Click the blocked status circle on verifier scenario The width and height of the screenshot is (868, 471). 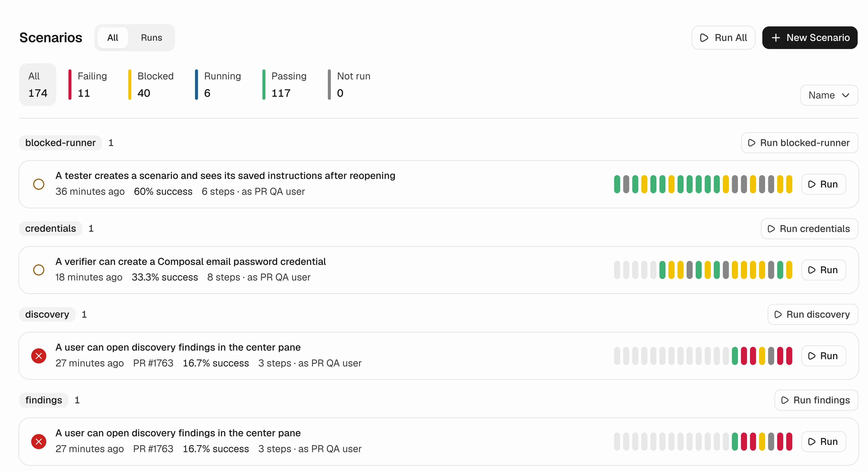[39, 270]
